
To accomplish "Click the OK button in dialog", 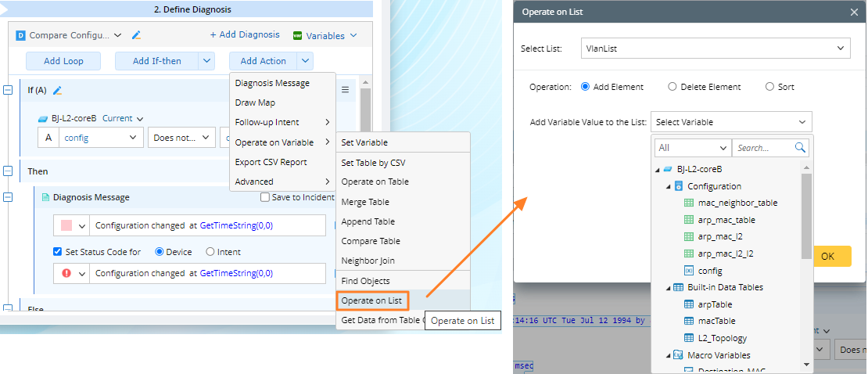I will (827, 257).
